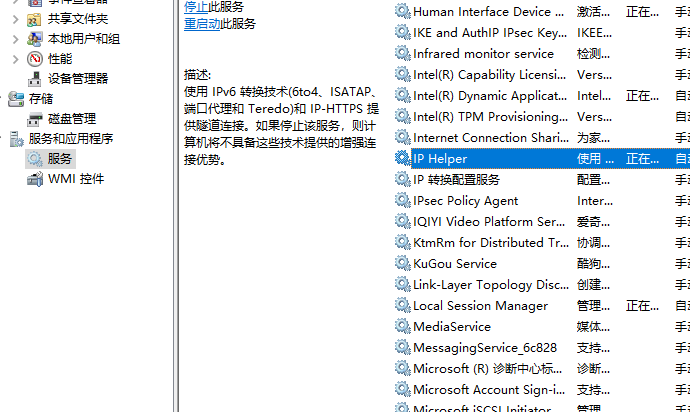Click the 重启动 link to restart service
The height and width of the screenshot is (412, 690).
202,23
